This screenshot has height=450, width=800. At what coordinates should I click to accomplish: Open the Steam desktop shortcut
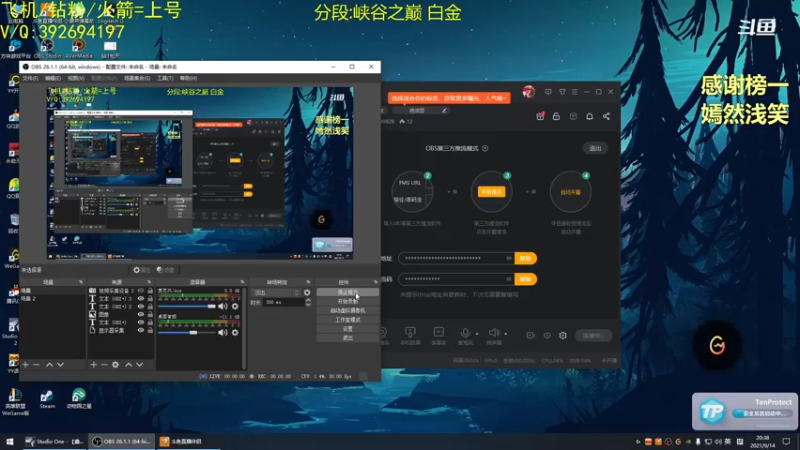click(47, 399)
